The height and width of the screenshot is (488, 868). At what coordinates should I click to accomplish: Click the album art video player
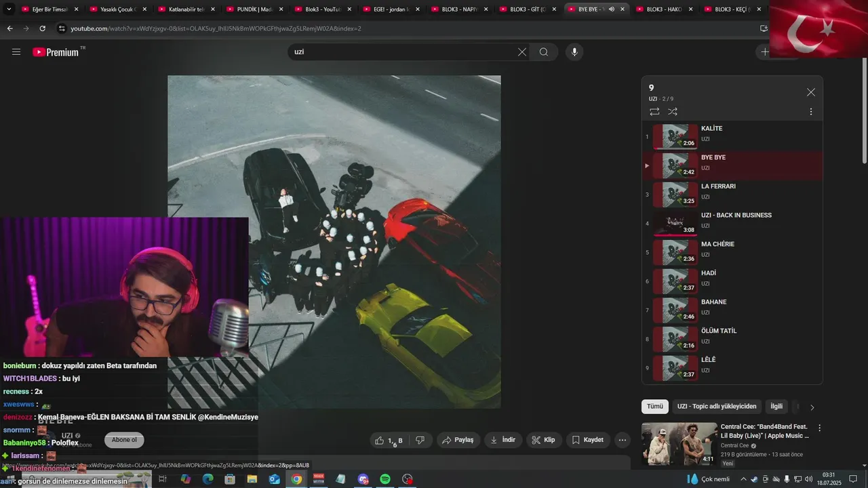pos(334,242)
